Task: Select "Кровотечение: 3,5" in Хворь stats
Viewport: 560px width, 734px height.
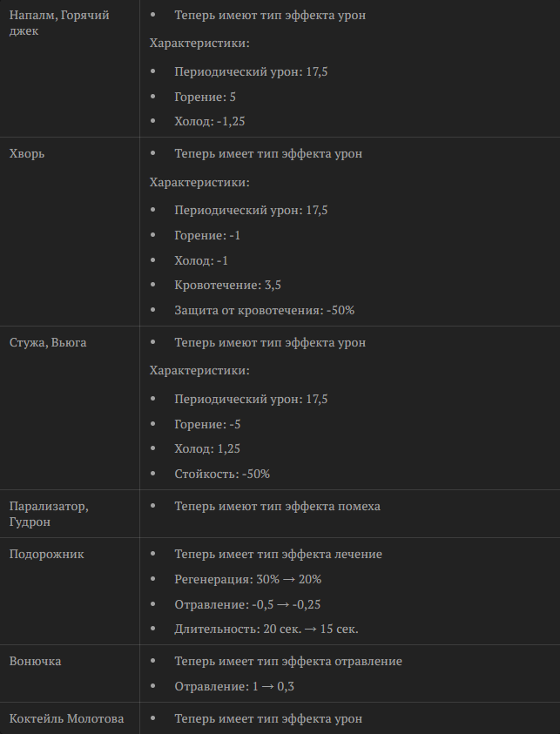Action: pyautogui.click(x=227, y=285)
